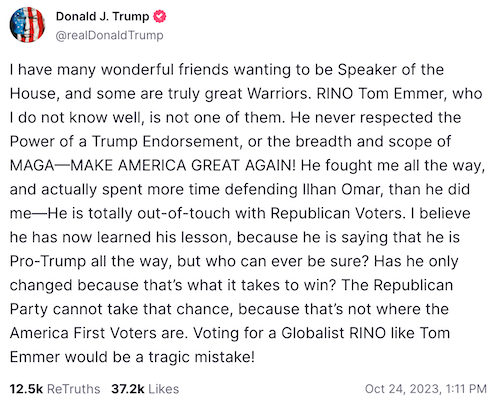Click the Likes label
This screenshot has height=402, width=500.
[x=164, y=389]
